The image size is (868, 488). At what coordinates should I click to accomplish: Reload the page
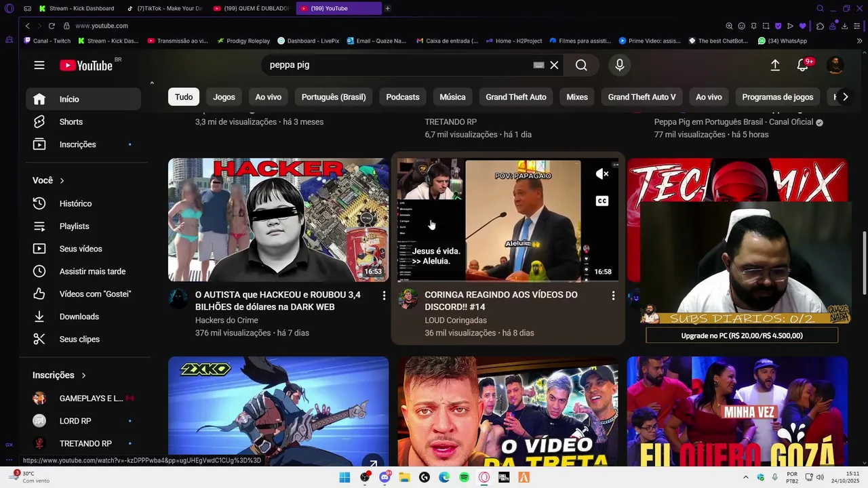coord(52,26)
